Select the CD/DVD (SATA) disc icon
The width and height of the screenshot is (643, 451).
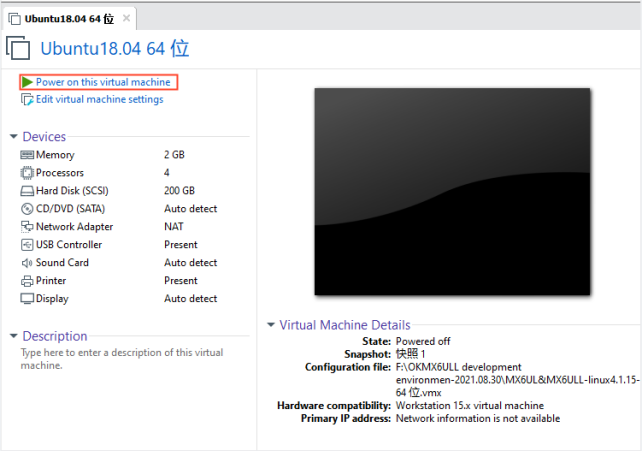tap(28, 209)
